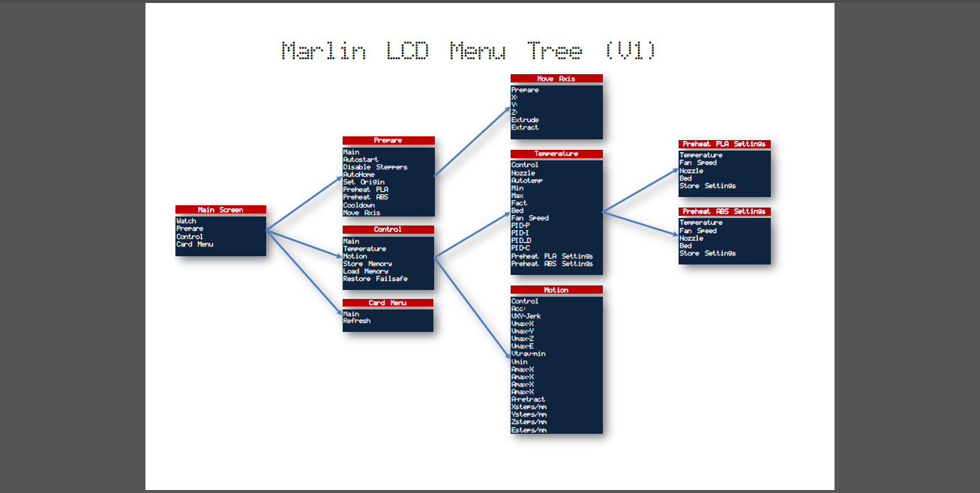Click "Disable Steppers" in the Prepare box
The image size is (980, 493).
[x=376, y=167]
